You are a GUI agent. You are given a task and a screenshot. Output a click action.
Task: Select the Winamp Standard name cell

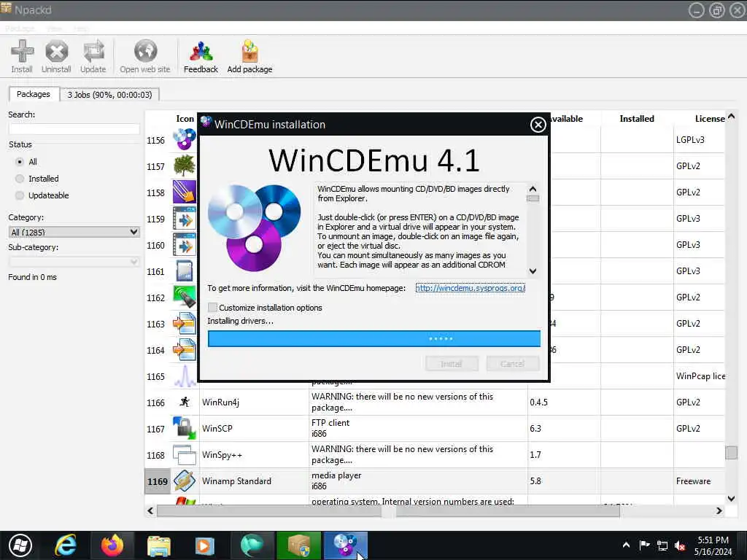click(254, 481)
